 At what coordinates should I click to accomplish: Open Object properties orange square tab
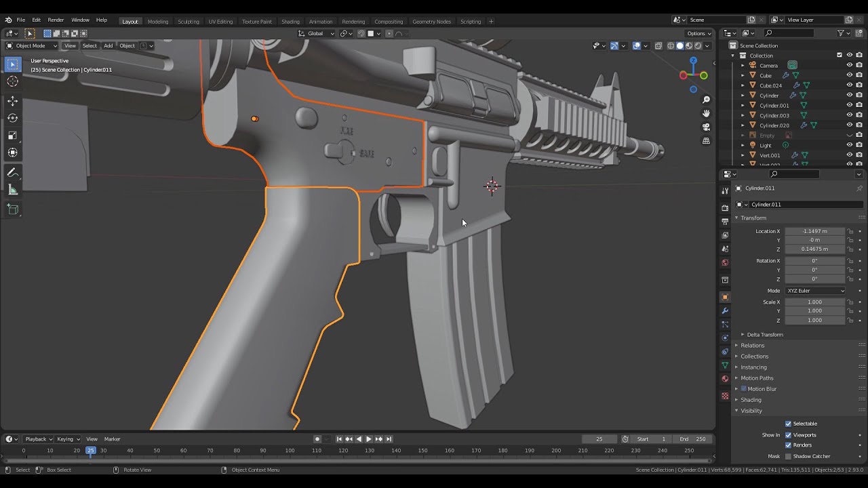pyautogui.click(x=725, y=297)
